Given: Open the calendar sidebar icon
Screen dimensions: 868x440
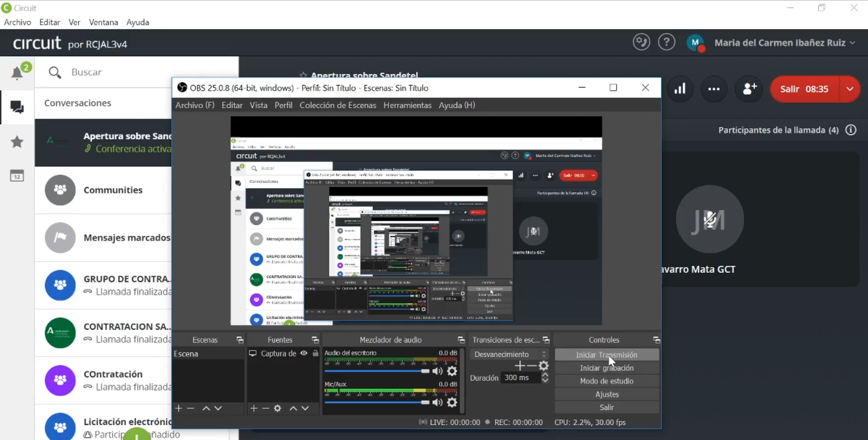Looking at the screenshot, I should click(17, 176).
